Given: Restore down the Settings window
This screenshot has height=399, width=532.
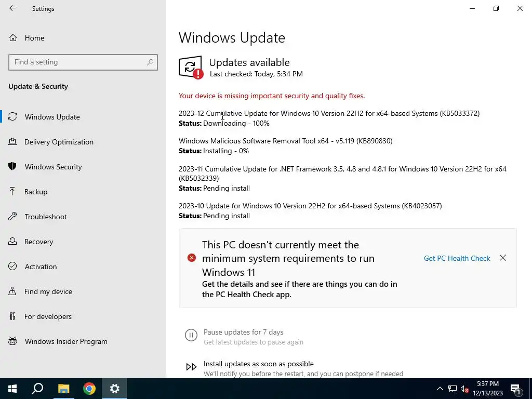Looking at the screenshot, I should (496, 8).
